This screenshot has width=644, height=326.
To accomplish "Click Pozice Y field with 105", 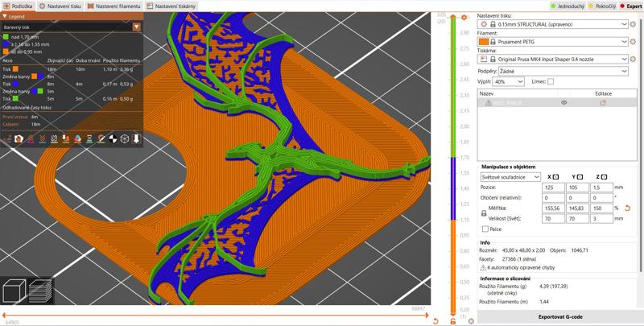I will 577,188.
